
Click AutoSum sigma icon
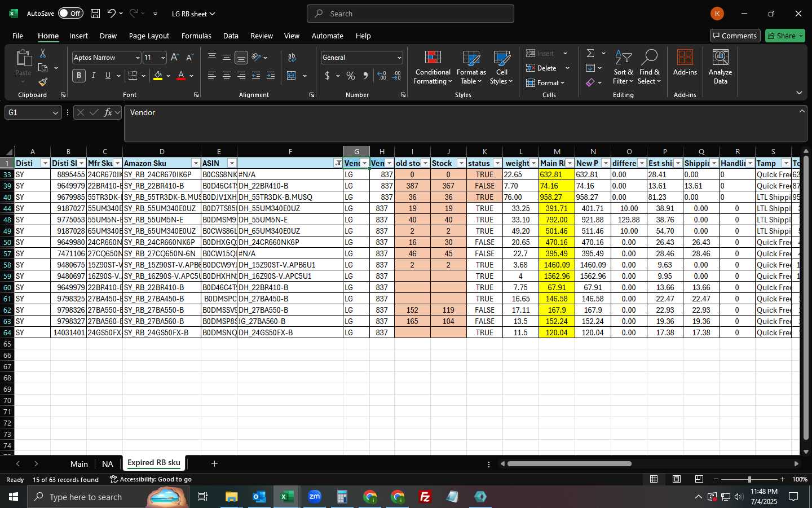[590, 54]
